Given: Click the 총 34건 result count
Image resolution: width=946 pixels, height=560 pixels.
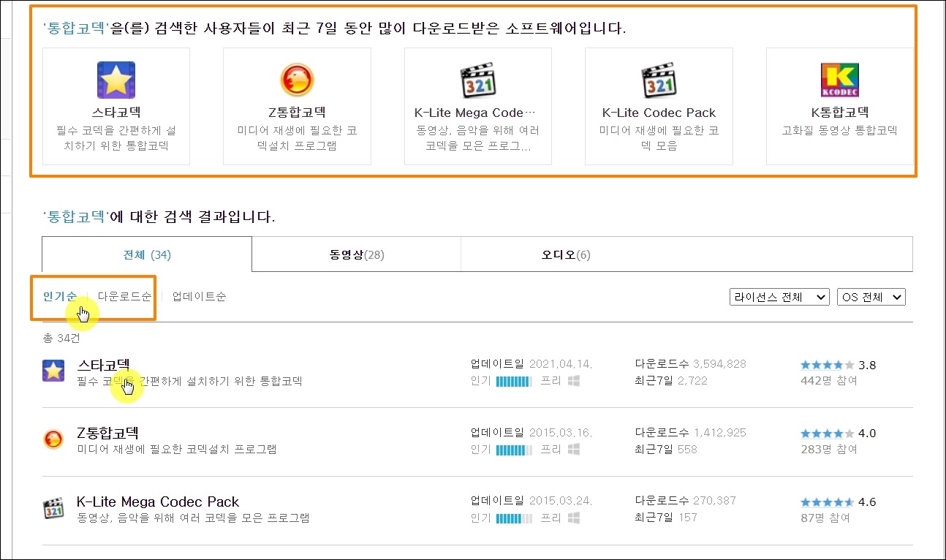Looking at the screenshot, I should tap(61, 338).
